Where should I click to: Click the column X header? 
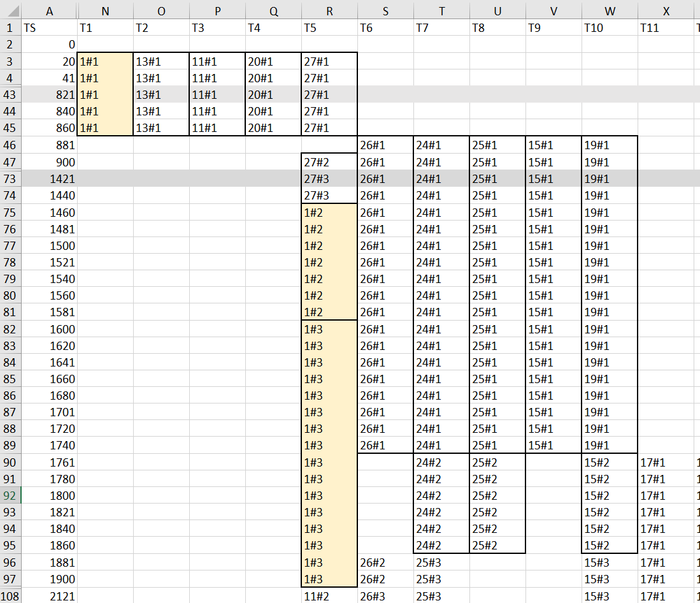[x=666, y=11]
